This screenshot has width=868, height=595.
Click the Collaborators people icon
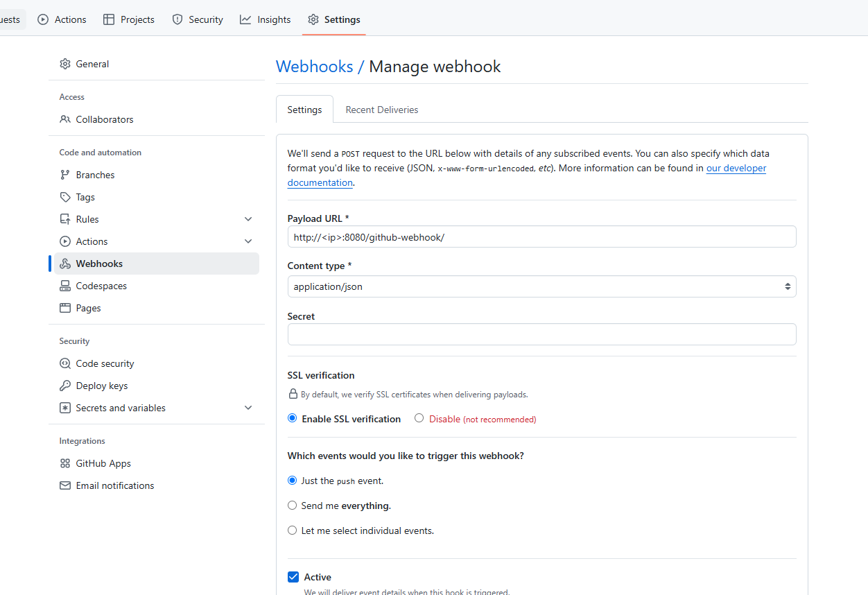65,119
